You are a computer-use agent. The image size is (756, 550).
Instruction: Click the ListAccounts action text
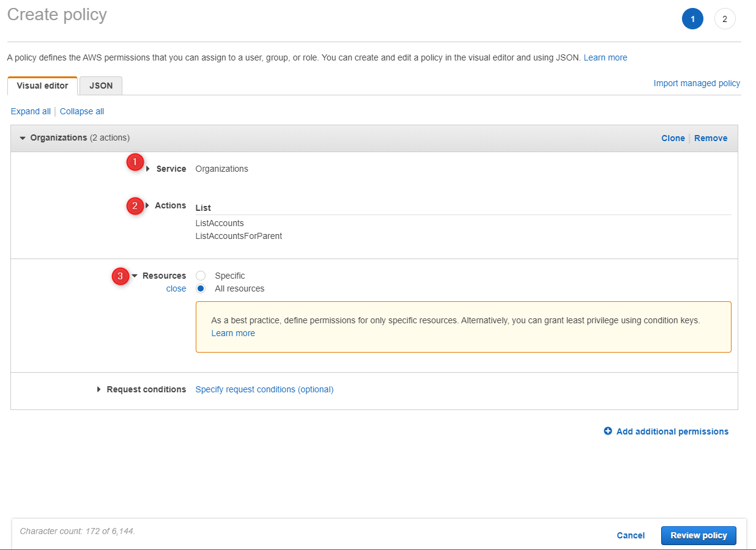[220, 223]
